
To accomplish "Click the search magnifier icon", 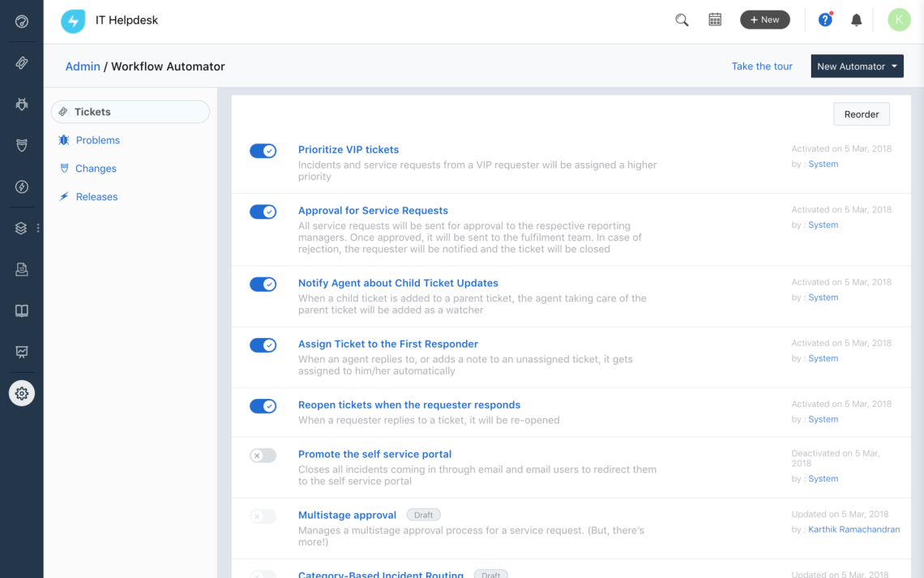I will tap(682, 20).
